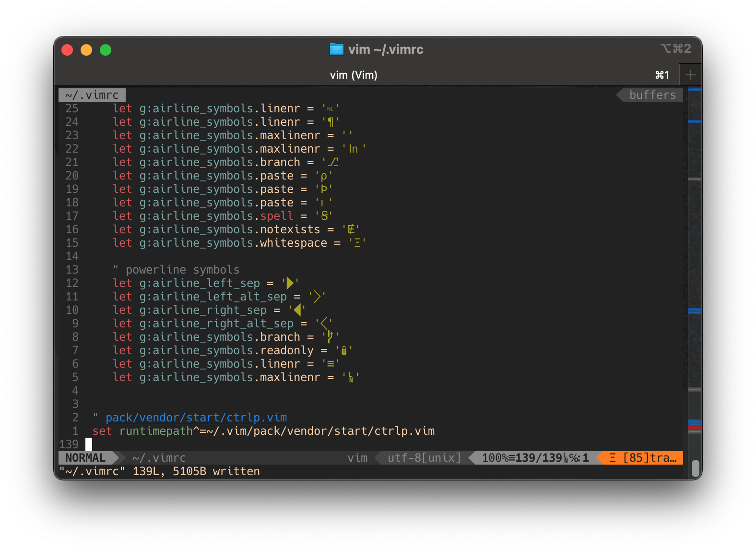Click the vim filetype status entry

click(x=357, y=458)
